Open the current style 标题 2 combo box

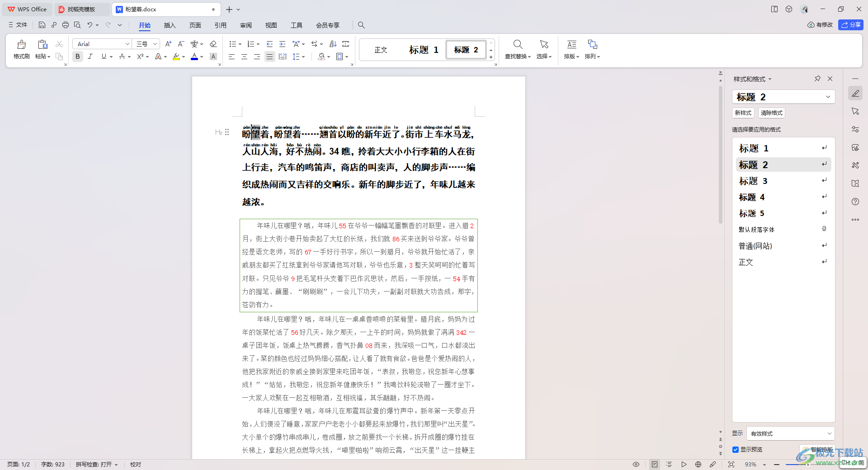tap(783, 97)
